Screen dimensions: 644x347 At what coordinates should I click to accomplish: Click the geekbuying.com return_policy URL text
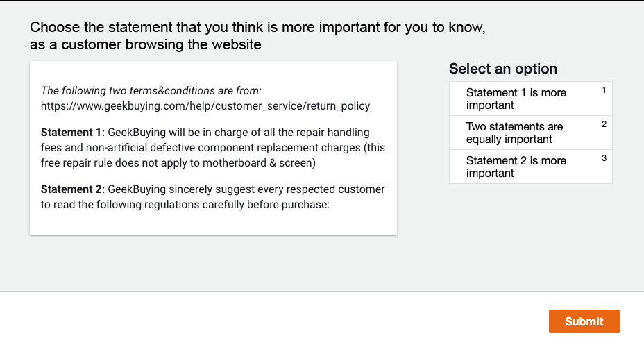click(x=205, y=106)
